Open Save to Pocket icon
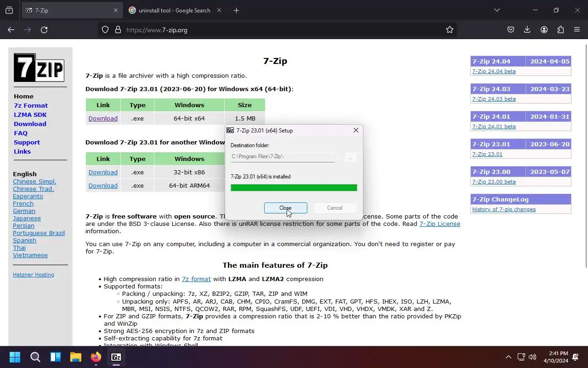588x368 pixels. pyautogui.click(x=511, y=29)
